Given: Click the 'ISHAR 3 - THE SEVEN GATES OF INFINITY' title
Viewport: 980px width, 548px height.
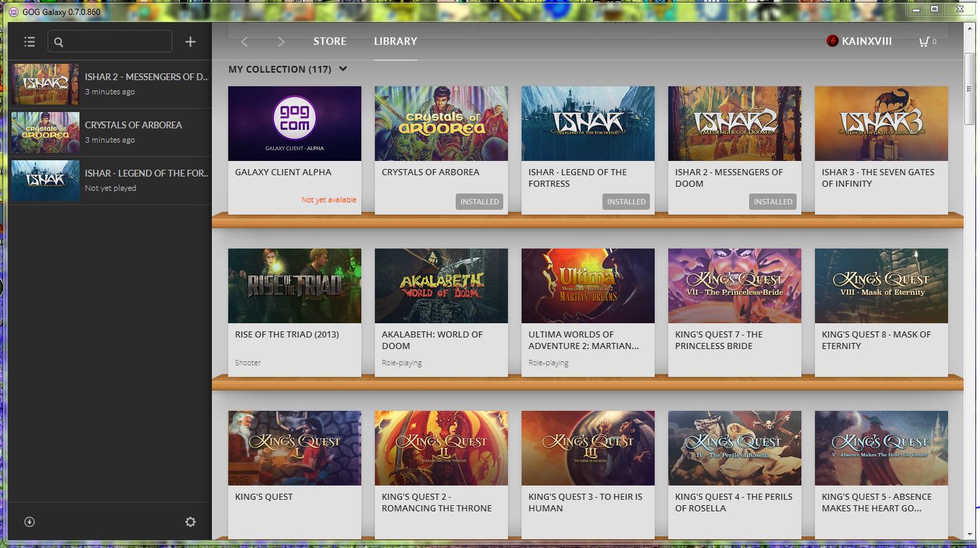Looking at the screenshot, I should tap(878, 178).
